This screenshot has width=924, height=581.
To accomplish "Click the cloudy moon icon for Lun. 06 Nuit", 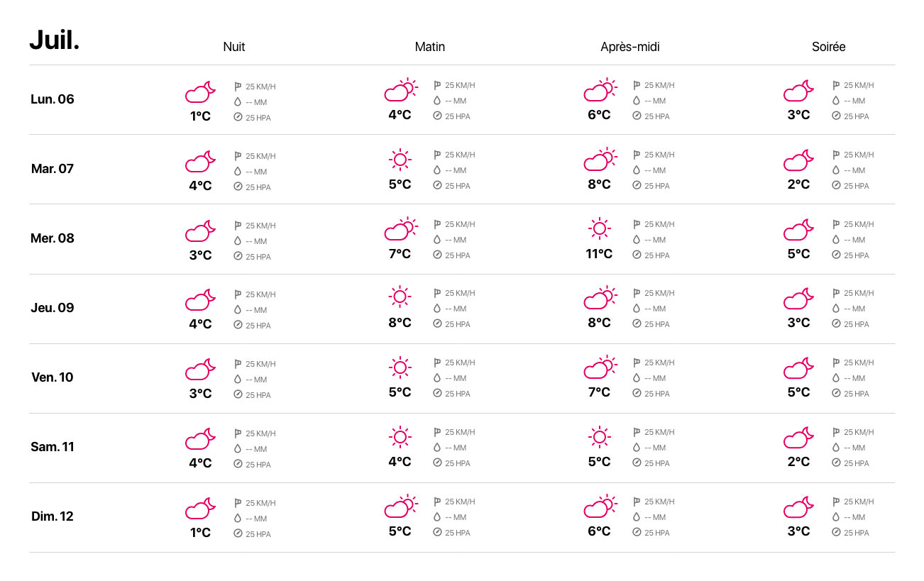I will pos(201,92).
